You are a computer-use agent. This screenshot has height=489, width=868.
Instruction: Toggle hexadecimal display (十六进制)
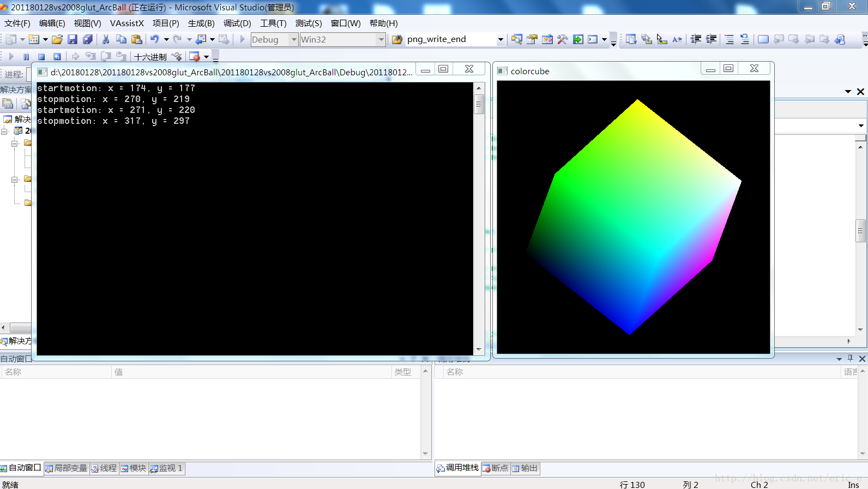click(x=150, y=57)
